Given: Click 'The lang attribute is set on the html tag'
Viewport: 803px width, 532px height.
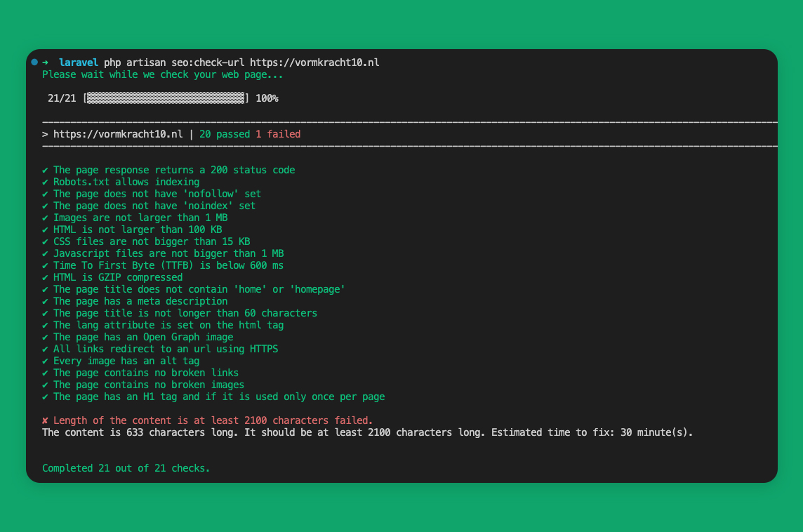Looking at the screenshot, I should [168, 325].
